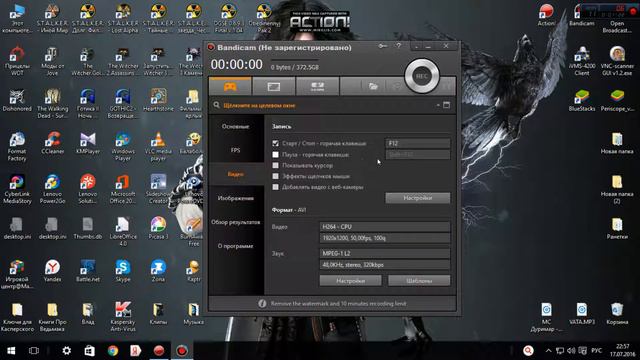Select Zona desktop icon

(158, 271)
